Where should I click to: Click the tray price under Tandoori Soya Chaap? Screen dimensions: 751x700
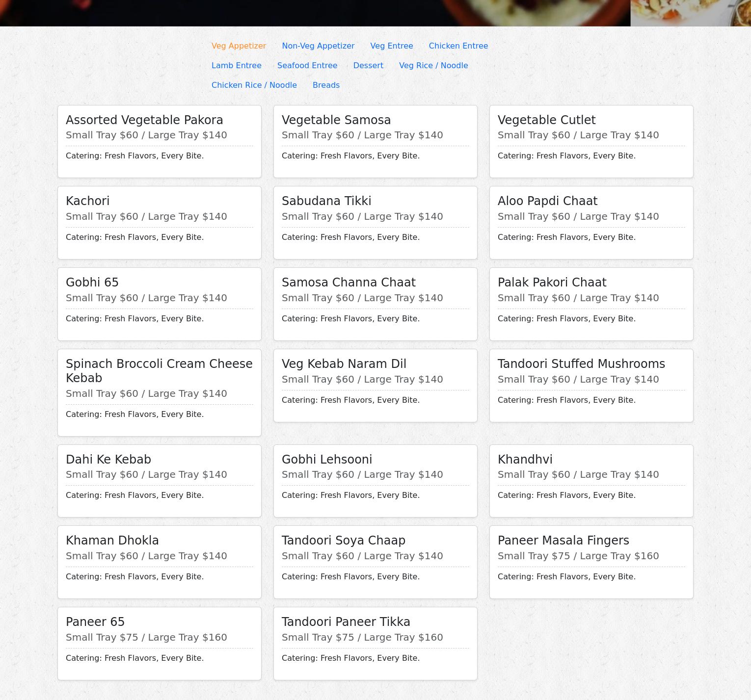(x=362, y=556)
